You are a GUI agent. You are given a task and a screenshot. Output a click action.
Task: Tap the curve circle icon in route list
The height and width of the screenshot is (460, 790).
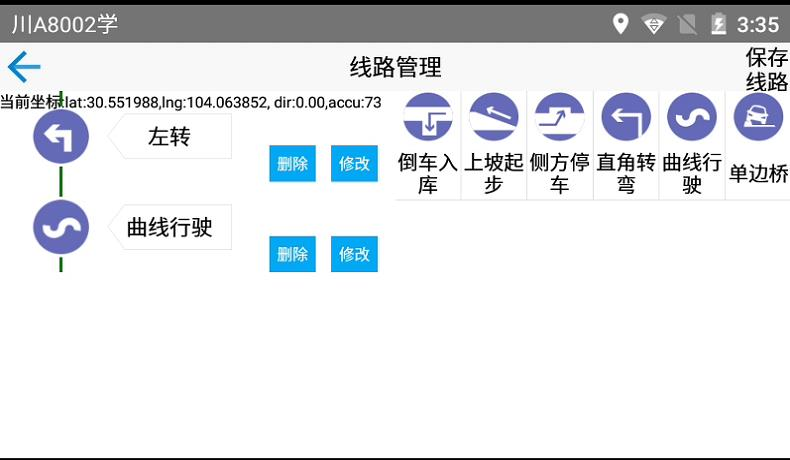coord(61,227)
